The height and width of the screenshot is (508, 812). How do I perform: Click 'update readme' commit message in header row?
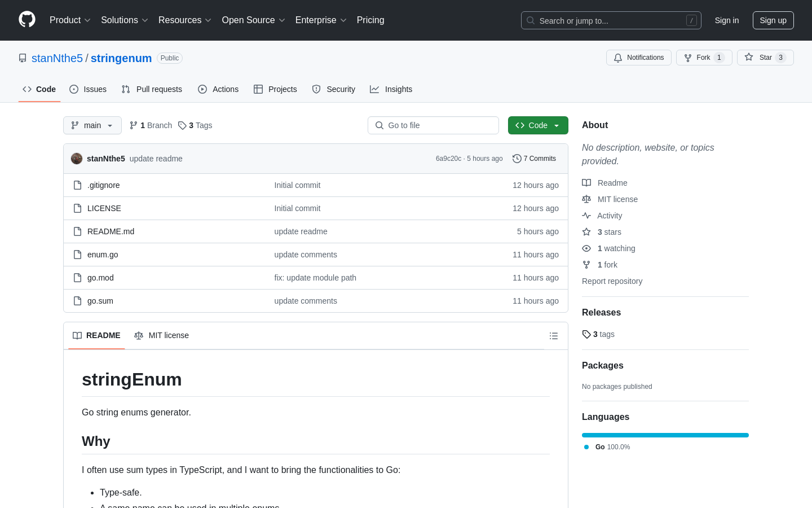click(156, 159)
